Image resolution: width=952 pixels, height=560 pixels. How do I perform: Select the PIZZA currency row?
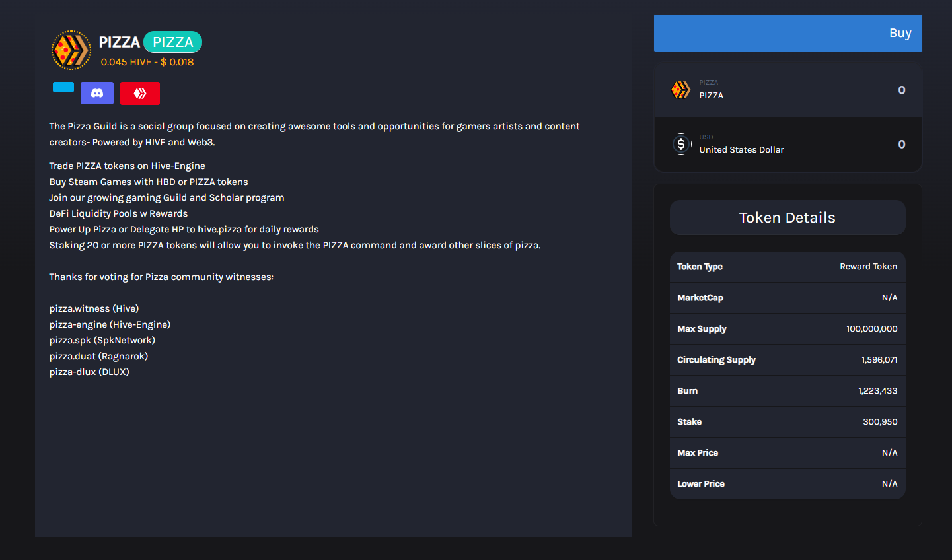pyautogui.click(x=788, y=90)
